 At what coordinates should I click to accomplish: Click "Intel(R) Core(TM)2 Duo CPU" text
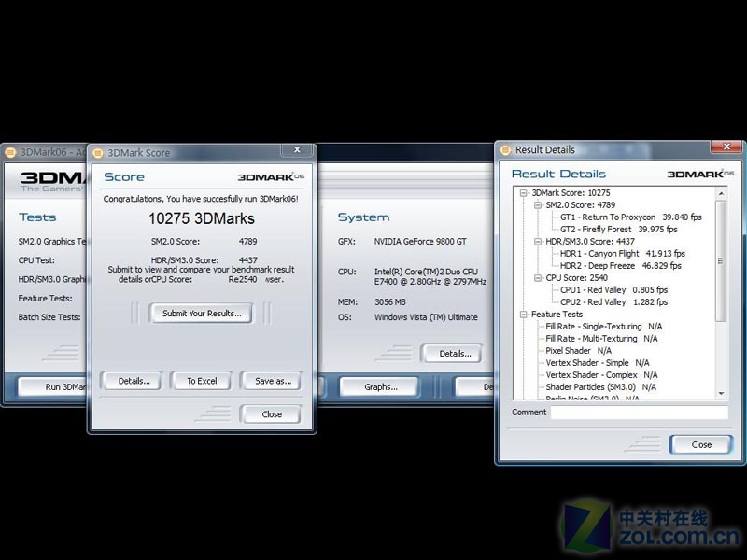(426, 272)
